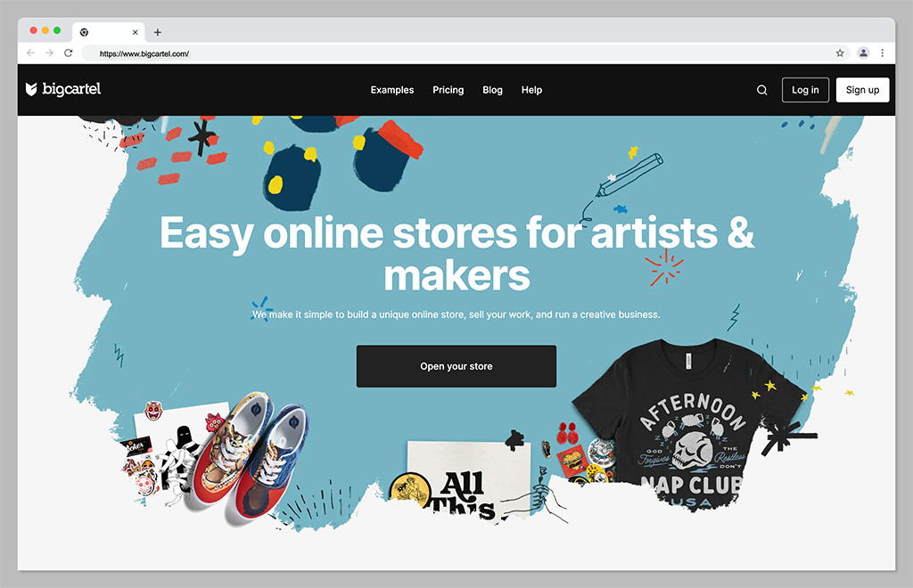Click the Log in button
The image size is (913, 588).
click(805, 90)
